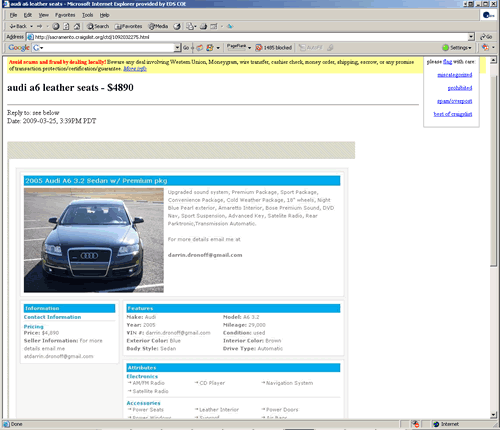
Task: Click the flag link in 'please flag with care'
Action: click(x=447, y=62)
